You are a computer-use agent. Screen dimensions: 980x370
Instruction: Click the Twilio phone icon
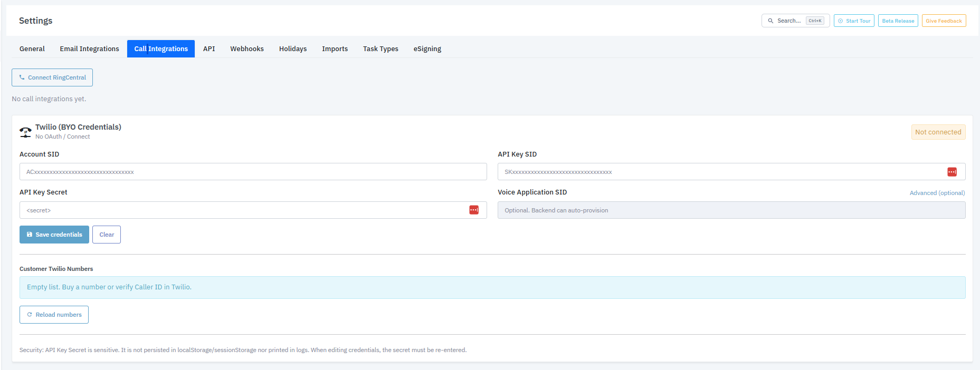25,132
